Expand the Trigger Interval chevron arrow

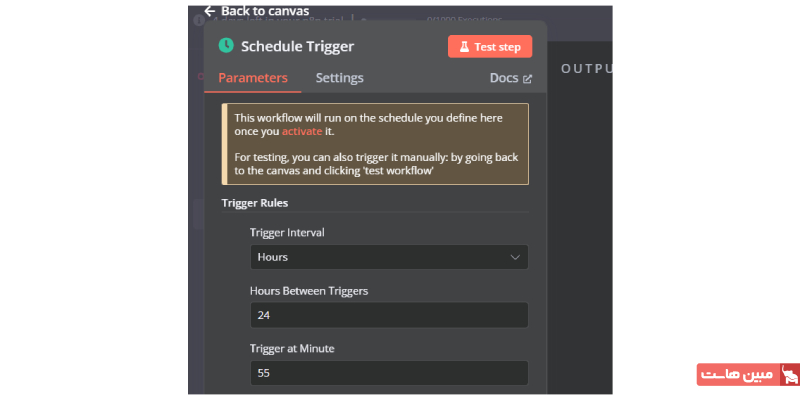515,257
